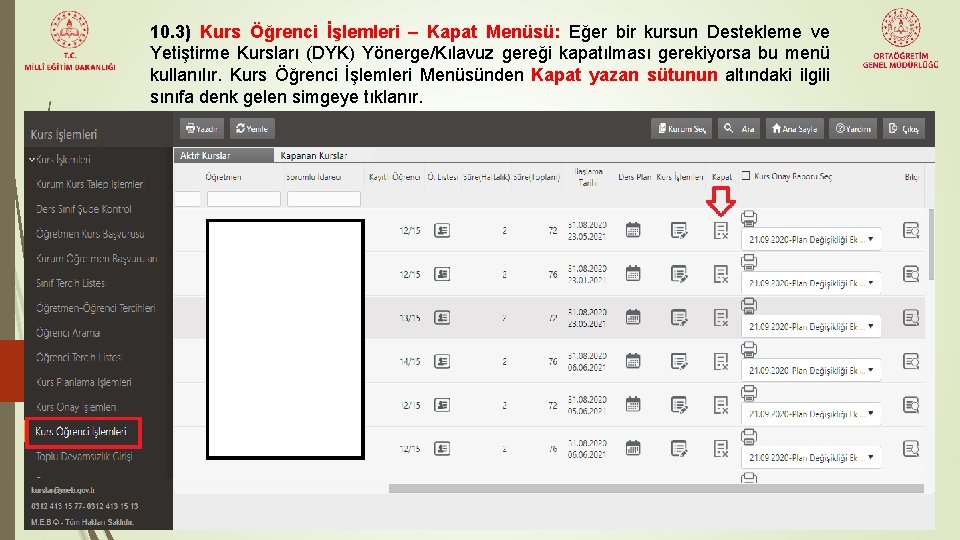Open Bilgi info icon in the 14/15 row
Viewport: 960px width, 540px height.
tap(911, 361)
